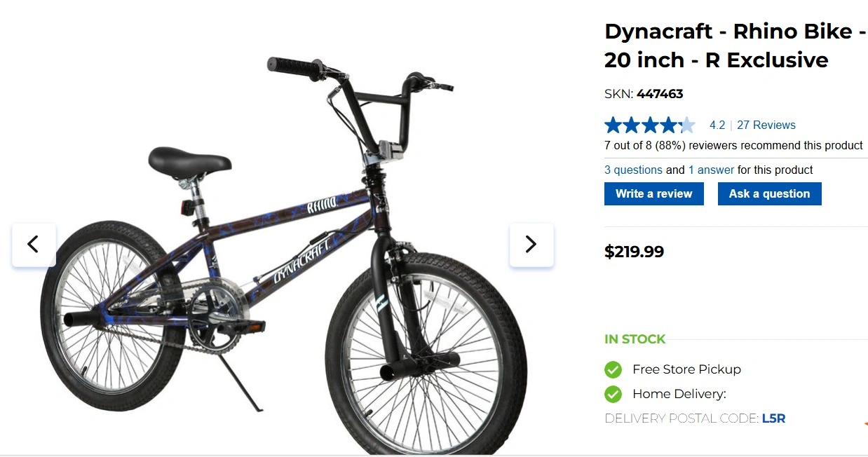Click the 1 answer link
The height and width of the screenshot is (457, 868).
pos(711,170)
